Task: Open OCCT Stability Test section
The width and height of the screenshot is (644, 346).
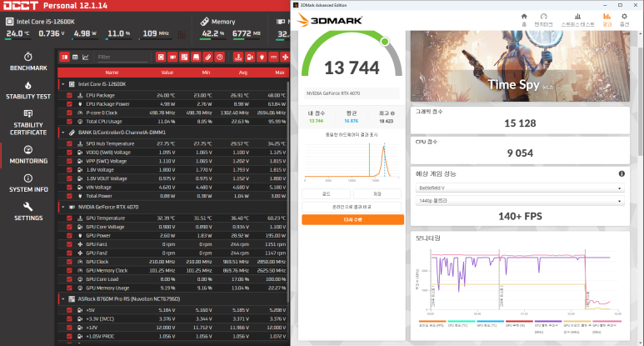Action: click(x=28, y=90)
